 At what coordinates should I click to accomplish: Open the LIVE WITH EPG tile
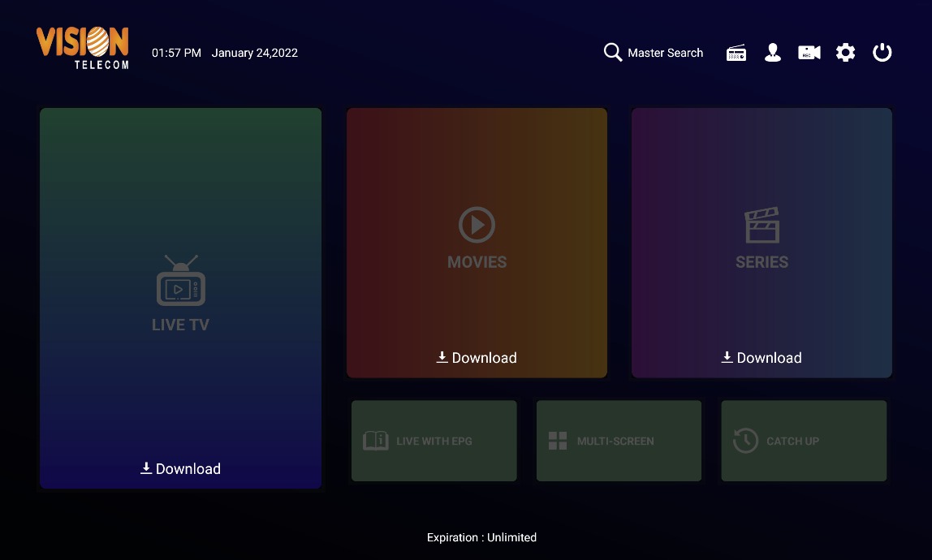434,441
